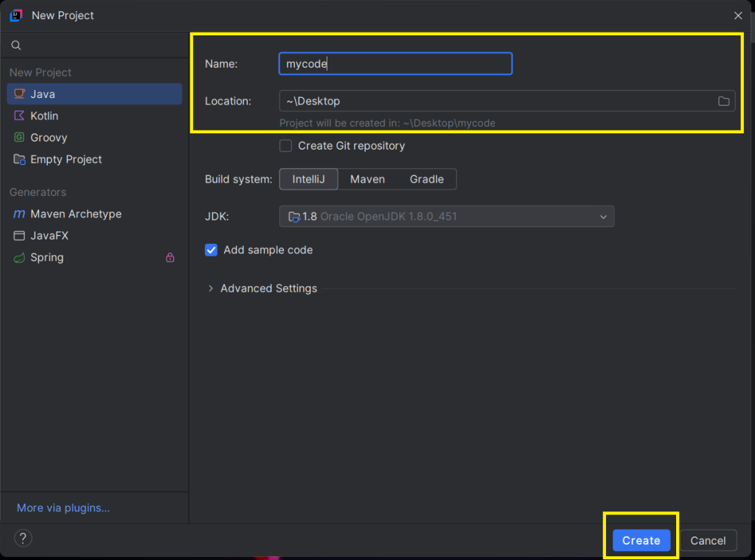This screenshot has width=755, height=560.
Task: Open the Maven Archetype generator
Action: coord(74,214)
